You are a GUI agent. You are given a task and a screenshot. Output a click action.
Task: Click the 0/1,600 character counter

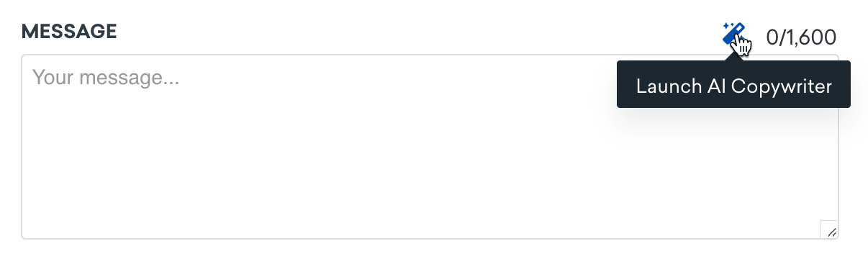tap(801, 37)
